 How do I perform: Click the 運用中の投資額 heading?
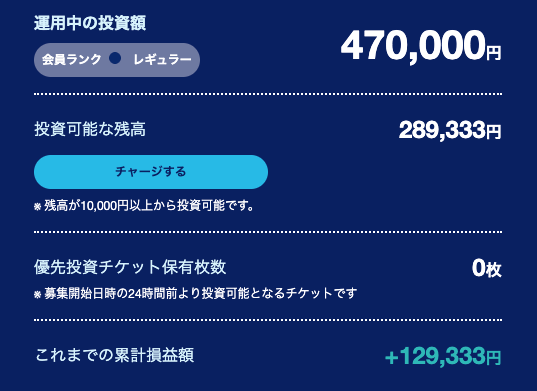click(90, 23)
